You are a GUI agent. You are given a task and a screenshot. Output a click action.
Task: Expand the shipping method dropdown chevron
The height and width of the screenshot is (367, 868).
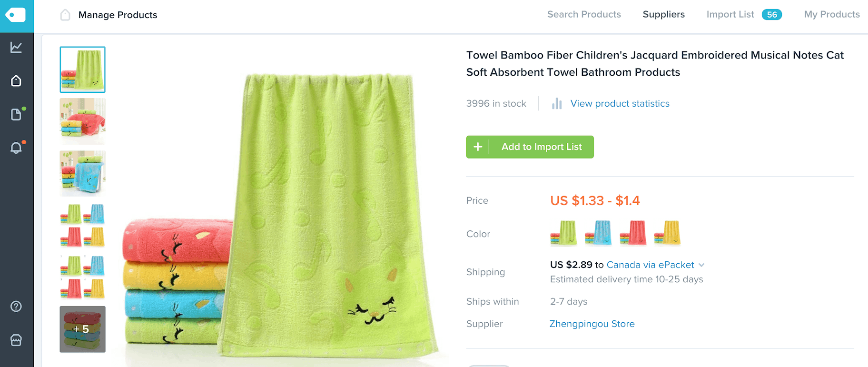[701, 265]
